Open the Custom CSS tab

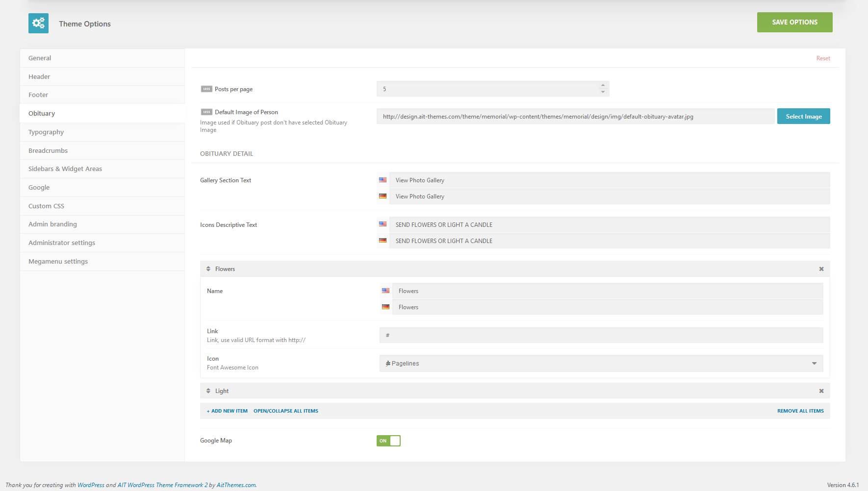102,206
